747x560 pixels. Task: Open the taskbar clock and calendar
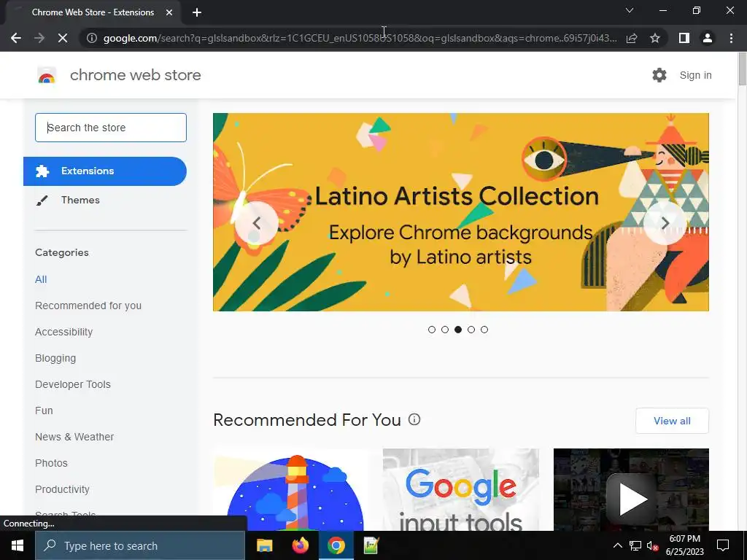coord(684,545)
